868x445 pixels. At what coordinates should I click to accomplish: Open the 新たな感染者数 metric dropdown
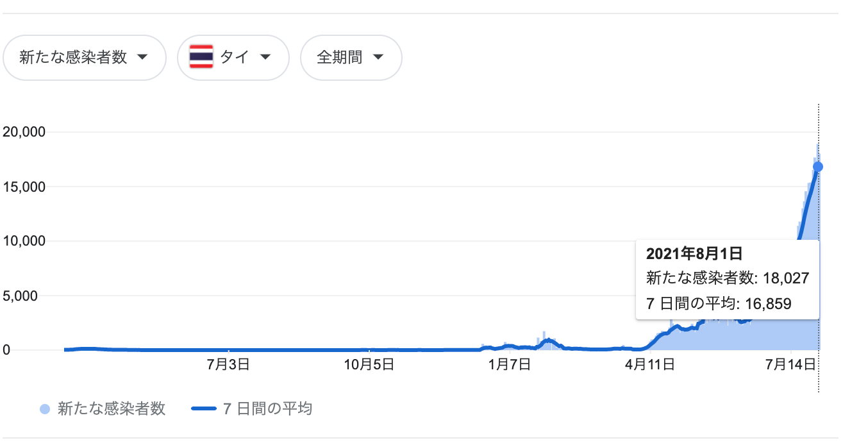pos(84,58)
